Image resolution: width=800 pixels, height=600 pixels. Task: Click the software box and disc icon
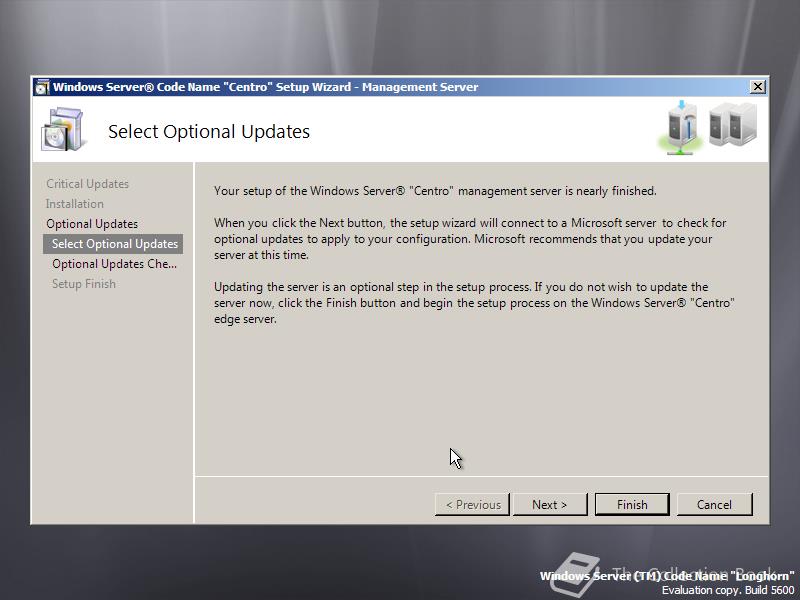pyautogui.click(x=62, y=129)
